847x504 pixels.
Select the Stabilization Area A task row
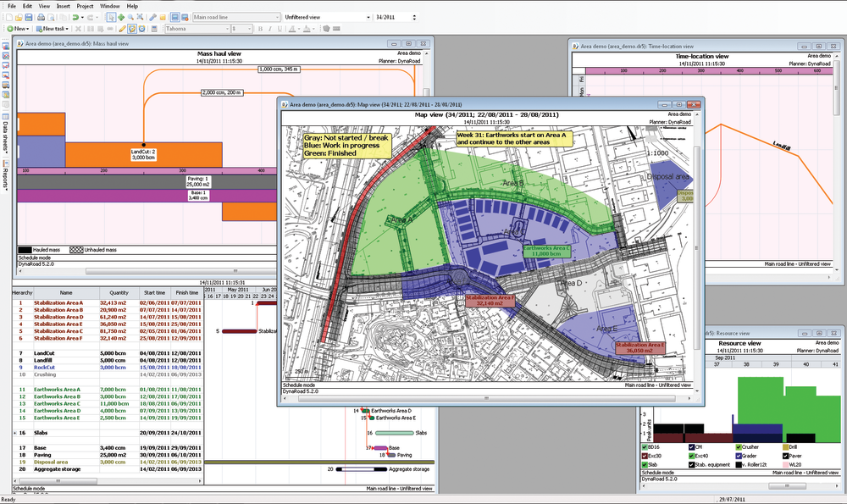pyautogui.click(x=108, y=303)
